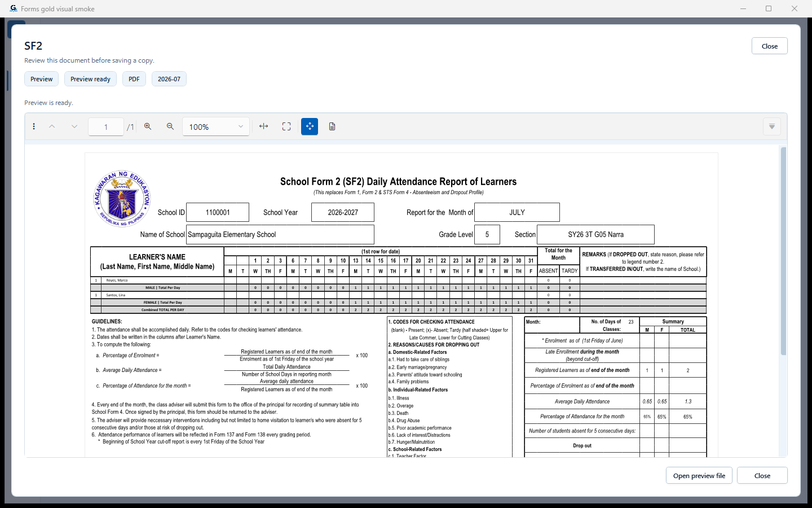Click the Open preview file button
The width and height of the screenshot is (812, 508).
[x=699, y=475]
